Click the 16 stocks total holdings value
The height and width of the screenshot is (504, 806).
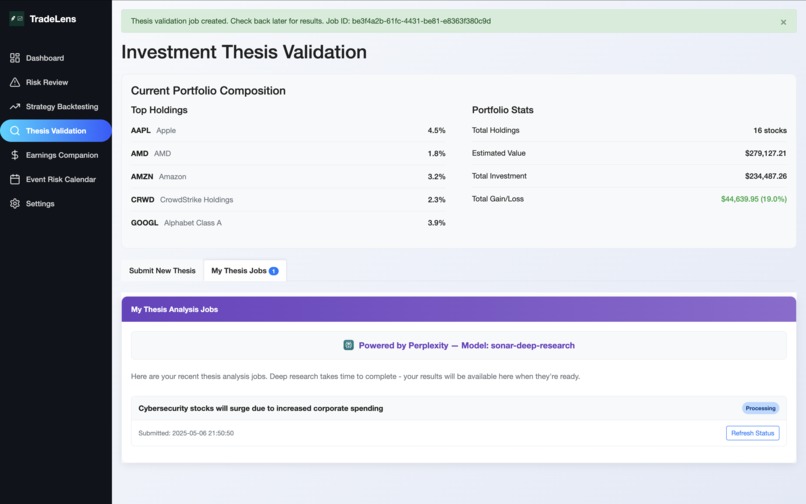point(770,131)
